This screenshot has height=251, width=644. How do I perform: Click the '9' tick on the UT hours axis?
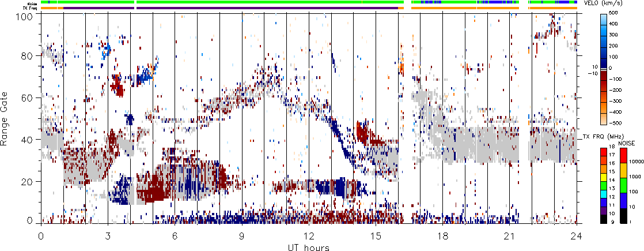coord(242,235)
